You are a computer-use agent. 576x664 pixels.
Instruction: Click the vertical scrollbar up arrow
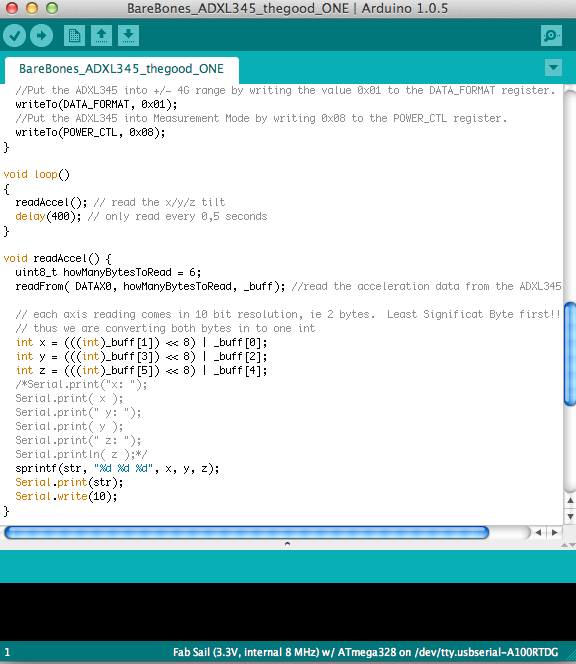click(x=570, y=501)
